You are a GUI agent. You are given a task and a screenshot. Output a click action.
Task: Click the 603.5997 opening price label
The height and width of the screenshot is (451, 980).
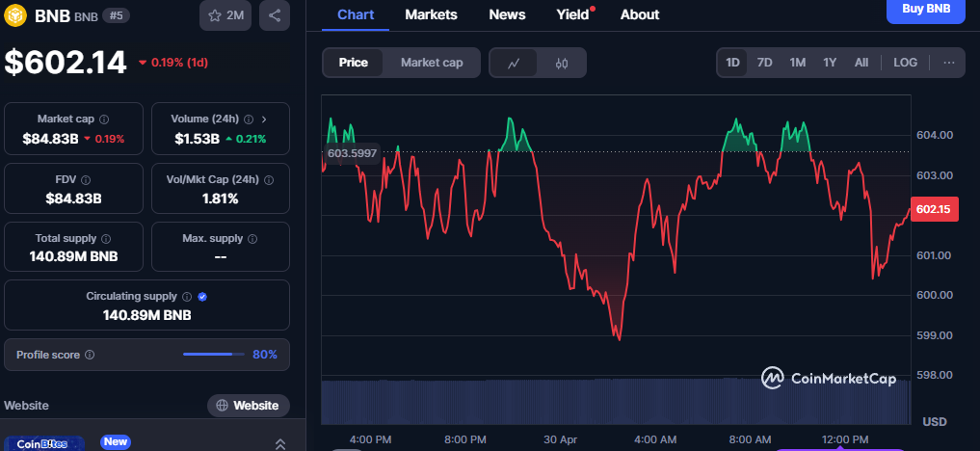point(352,153)
